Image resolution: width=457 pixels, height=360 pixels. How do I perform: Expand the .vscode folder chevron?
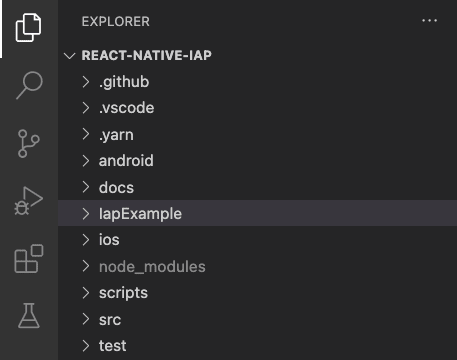click(x=86, y=108)
